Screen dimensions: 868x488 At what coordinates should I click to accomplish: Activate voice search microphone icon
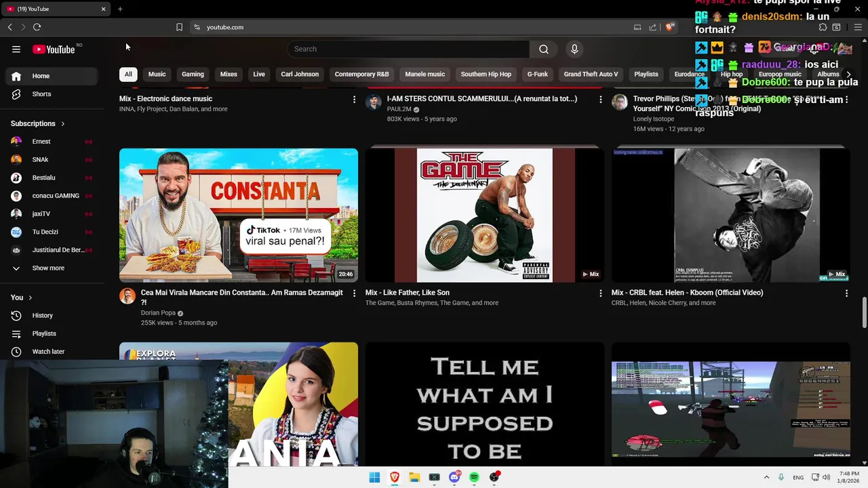(574, 49)
